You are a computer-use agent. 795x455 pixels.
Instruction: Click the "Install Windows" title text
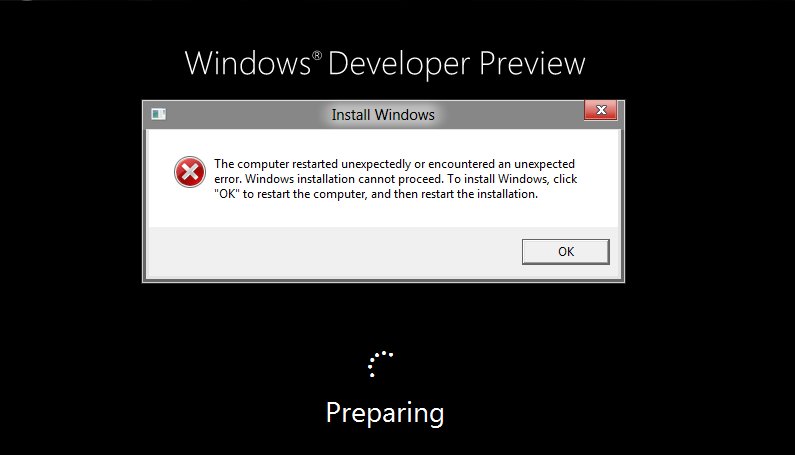pyautogui.click(x=383, y=115)
